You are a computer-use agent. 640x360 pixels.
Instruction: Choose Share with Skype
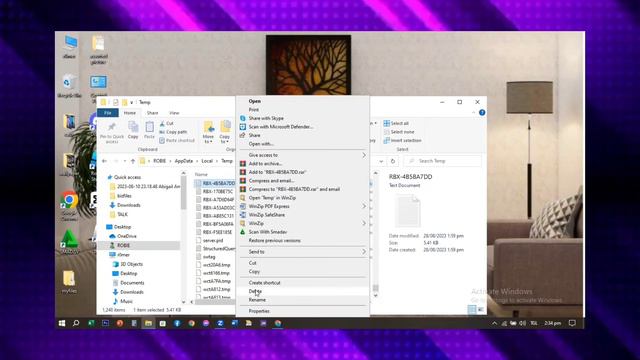tap(266, 118)
